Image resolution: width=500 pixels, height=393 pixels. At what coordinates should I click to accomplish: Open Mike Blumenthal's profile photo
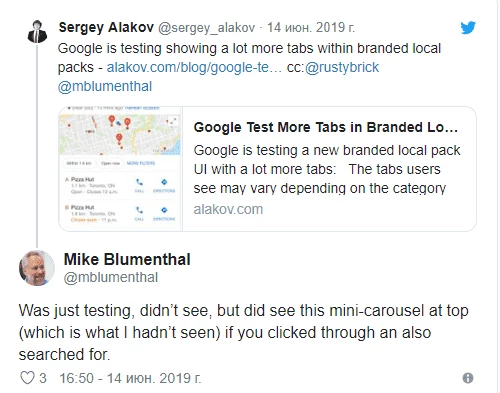[37, 268]
